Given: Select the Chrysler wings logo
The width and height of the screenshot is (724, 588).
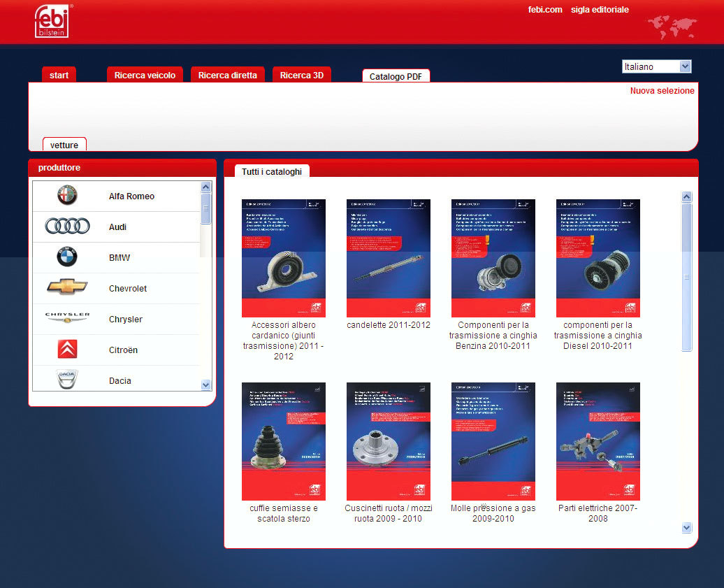Looking at the screenshot, I should click(67, 317).
